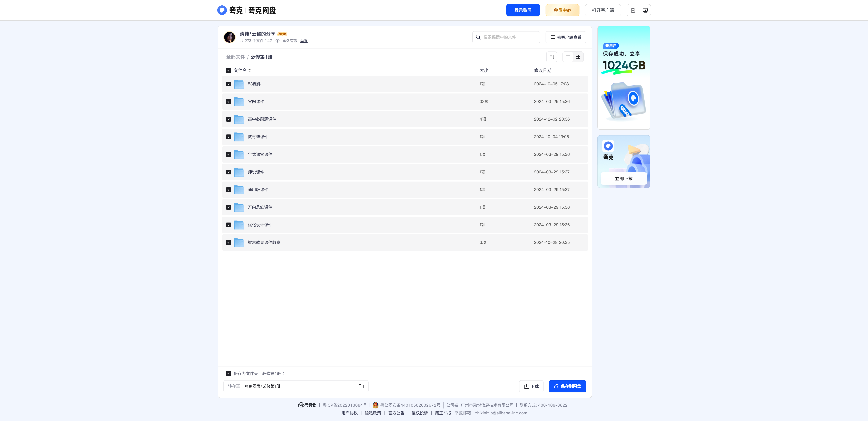Click the sort order icon
This screenshot has height=421, width=868.
pos(552,57)
